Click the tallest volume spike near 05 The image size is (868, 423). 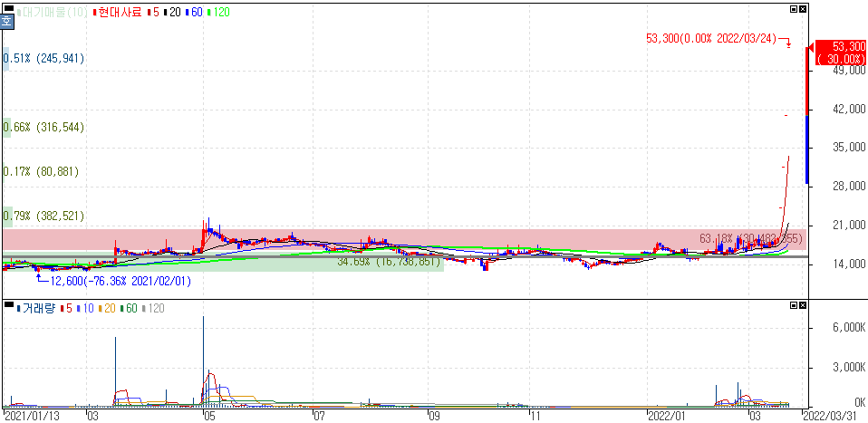coord(203,361)
